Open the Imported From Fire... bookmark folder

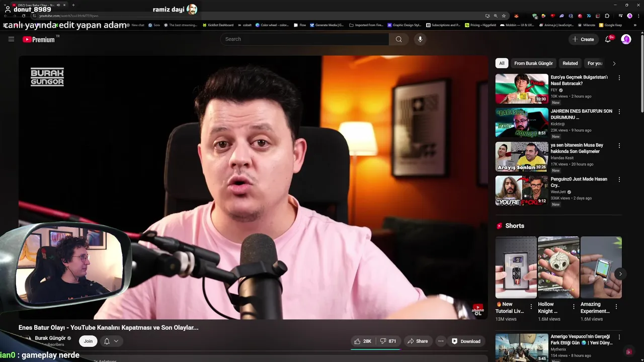point(366,25)
